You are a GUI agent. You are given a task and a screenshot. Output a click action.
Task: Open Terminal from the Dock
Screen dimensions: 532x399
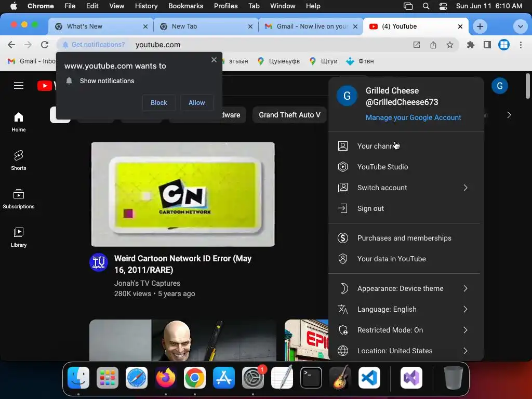tap(311, 378)
